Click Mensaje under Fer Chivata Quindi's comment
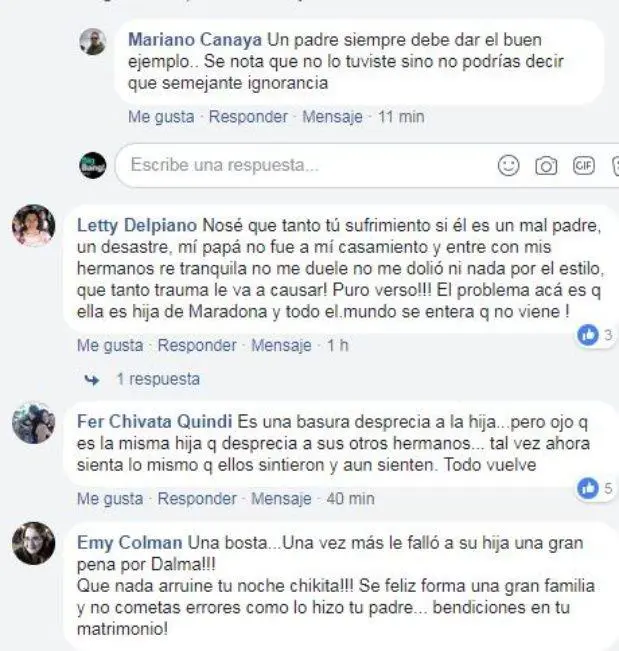The image size is (619, 651). point(281,498)
